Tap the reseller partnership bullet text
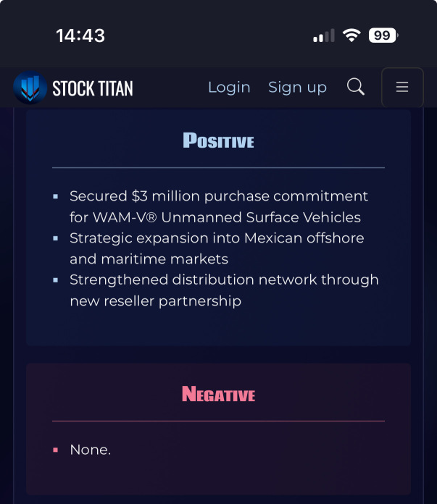The height and width of the screenshot is (504, 437). point(224,290)
